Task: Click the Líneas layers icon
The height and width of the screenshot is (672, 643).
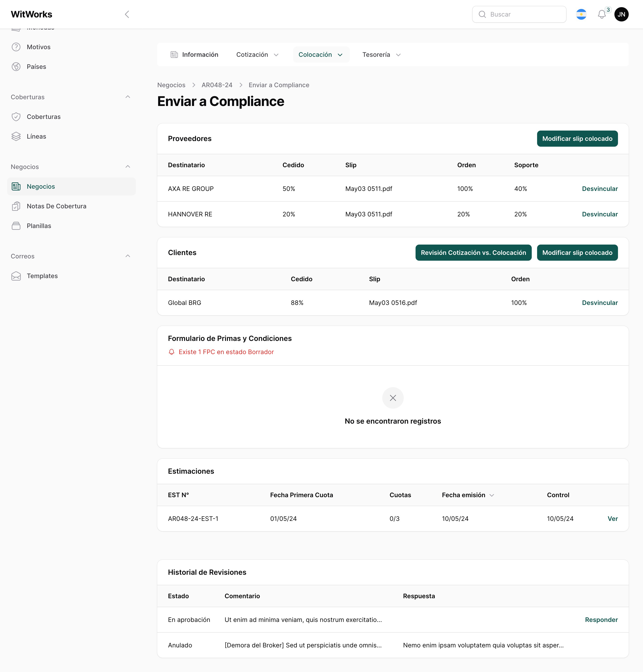Action: click(x=16, y=136)
